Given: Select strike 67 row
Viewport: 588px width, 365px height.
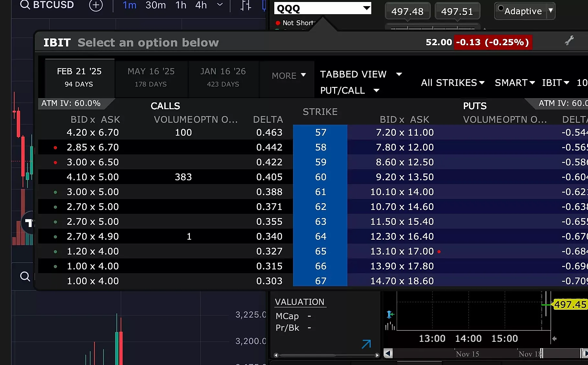Looking at the screenshot, I should 321,281.
